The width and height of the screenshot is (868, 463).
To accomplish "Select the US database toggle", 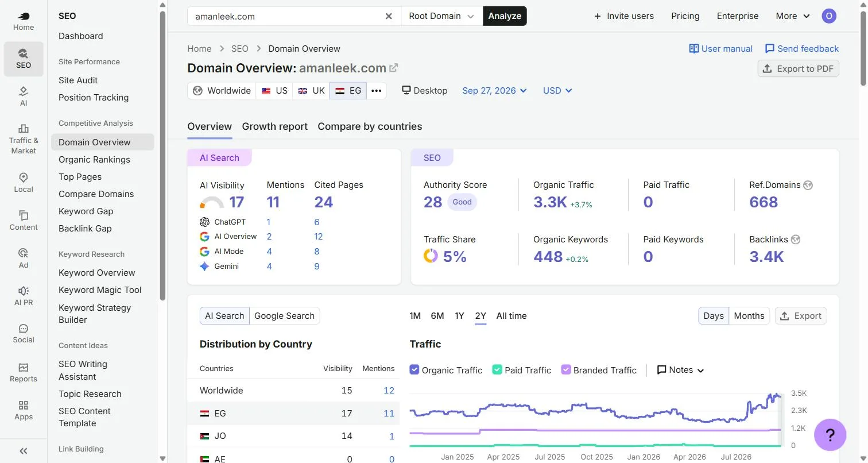I will [x=274, y=91].
